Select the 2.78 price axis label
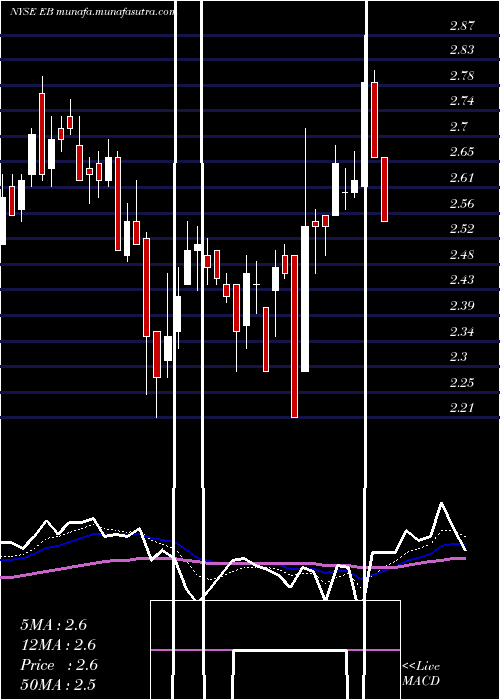Screen dimensions: 500x700 [x=462, y=75]
